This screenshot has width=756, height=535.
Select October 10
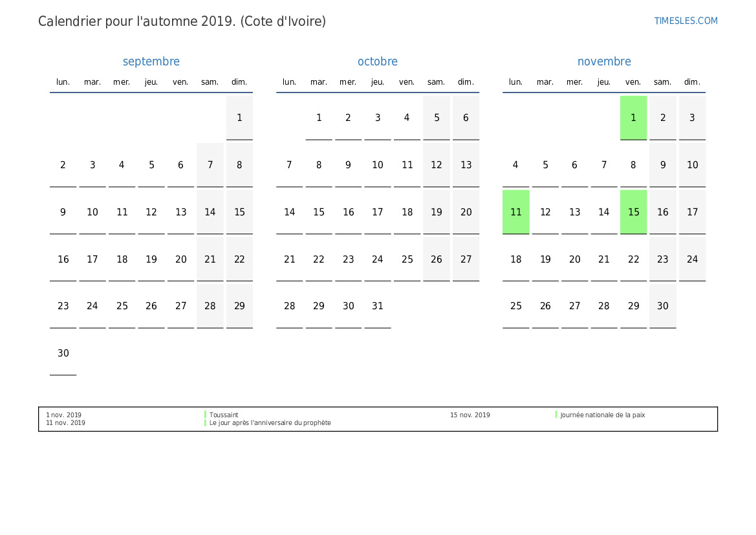[x=378, y=165]
